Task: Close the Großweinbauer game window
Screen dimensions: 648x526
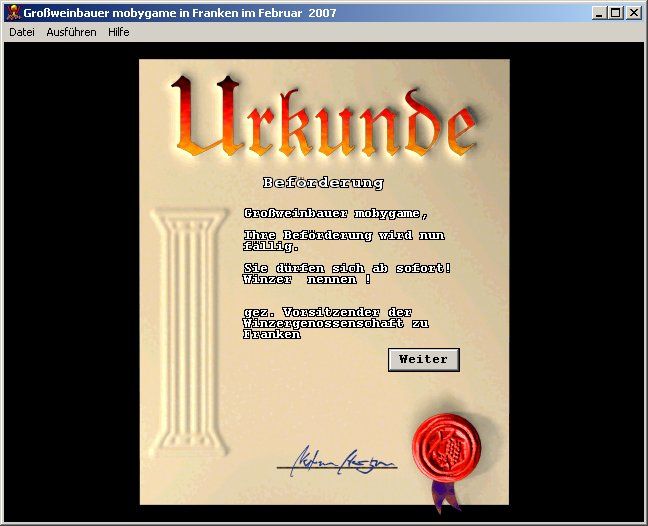Action: [633, 13]
